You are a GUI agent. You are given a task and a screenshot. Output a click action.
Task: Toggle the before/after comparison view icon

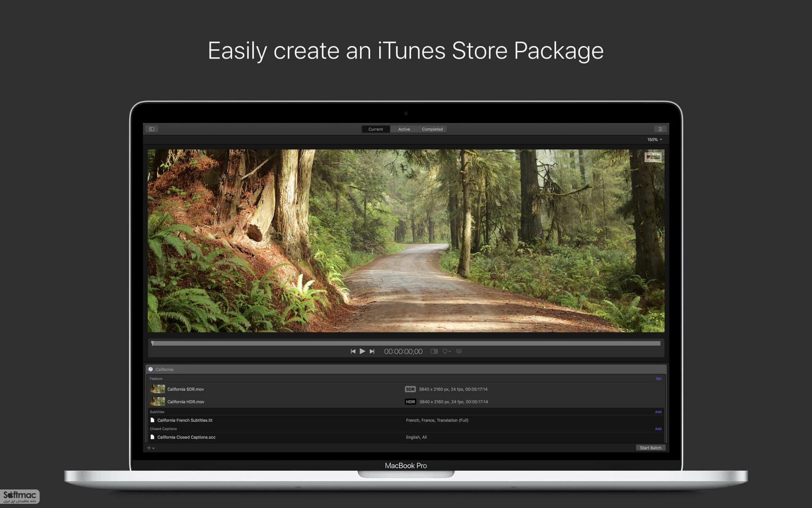click(x=434, y=351)
